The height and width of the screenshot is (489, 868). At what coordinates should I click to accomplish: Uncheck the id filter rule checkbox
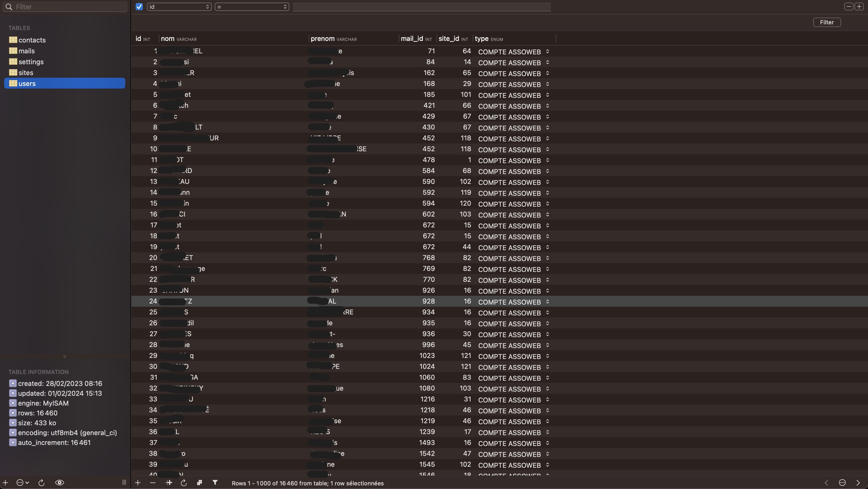coord(139,7)
